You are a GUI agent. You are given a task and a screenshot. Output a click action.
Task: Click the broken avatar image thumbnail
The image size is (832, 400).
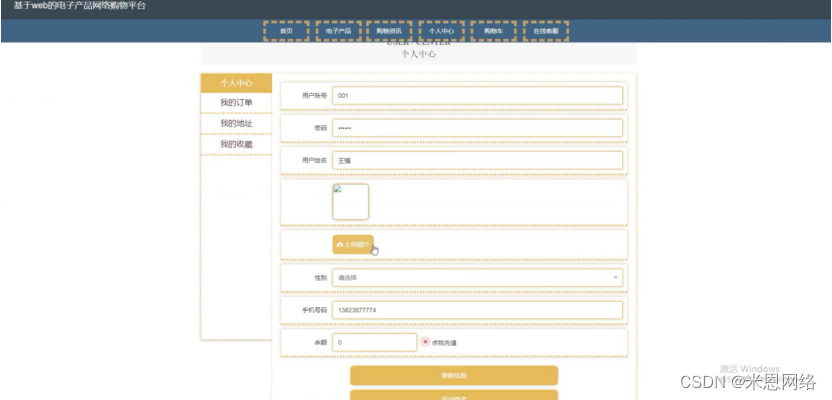click(x=350, y=202)
